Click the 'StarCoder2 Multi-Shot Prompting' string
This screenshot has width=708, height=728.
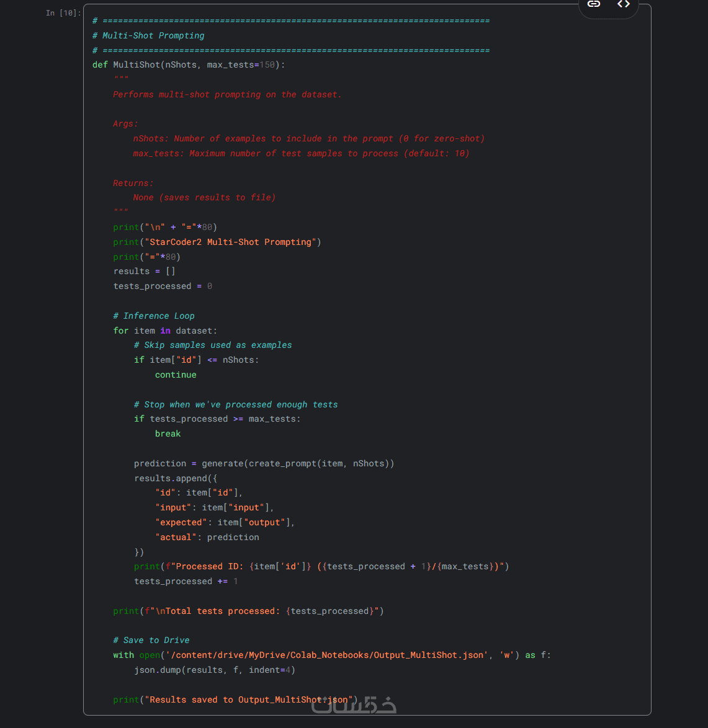click(231, 242)
